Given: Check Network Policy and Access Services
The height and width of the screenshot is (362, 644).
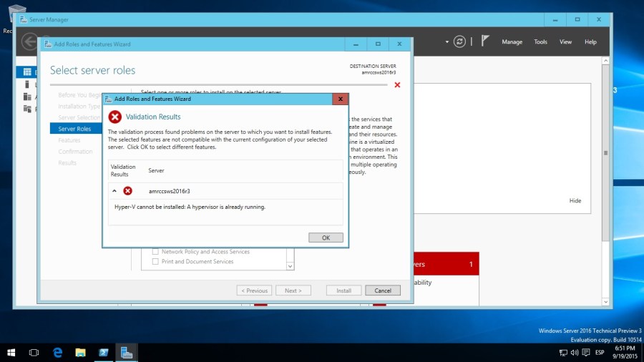Looking at the screenshot, I should (x=155, y=252).
